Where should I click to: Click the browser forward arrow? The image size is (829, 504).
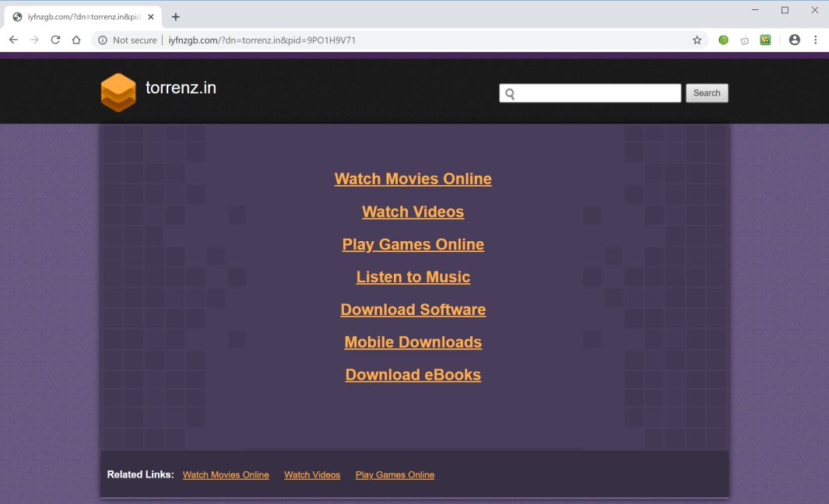[x=34, y=40]
